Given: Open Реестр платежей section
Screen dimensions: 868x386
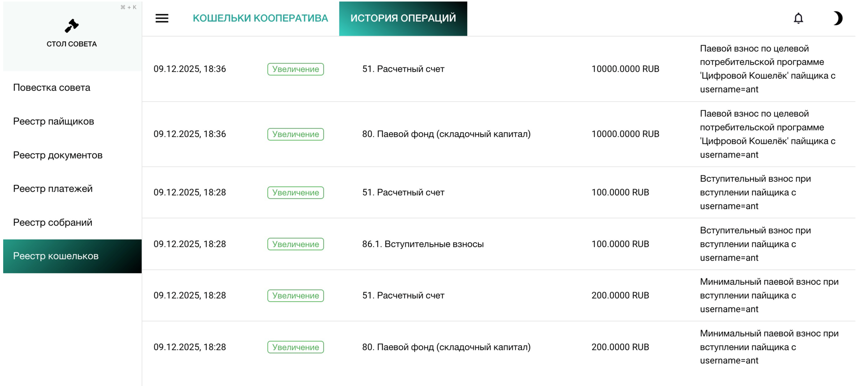Looking at the screenshot, I should (53, 189).
